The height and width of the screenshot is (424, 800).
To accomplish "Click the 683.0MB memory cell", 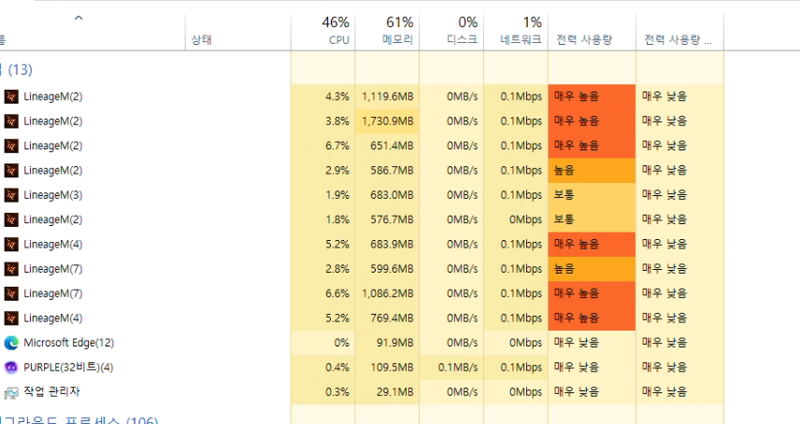I will click(x=387, y=195).
